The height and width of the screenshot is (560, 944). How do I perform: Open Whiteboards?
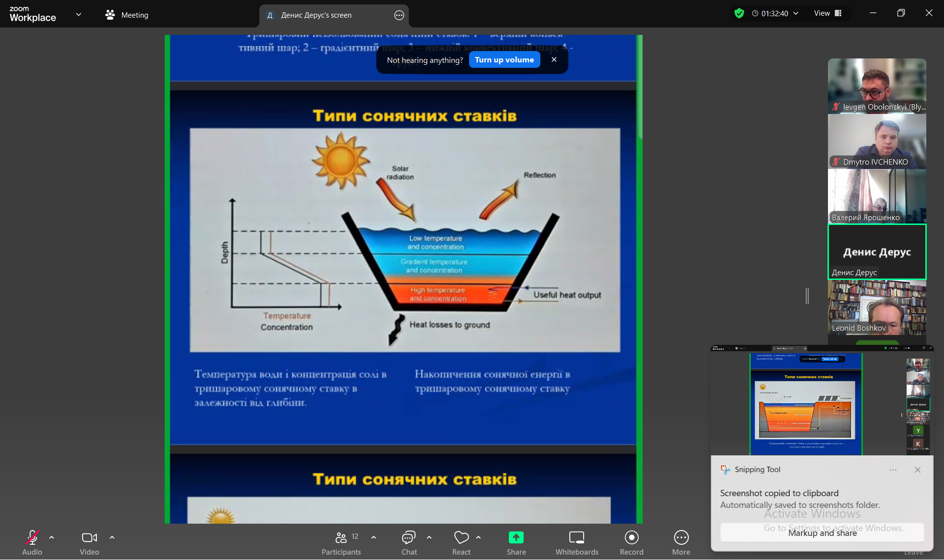[577, 543]
